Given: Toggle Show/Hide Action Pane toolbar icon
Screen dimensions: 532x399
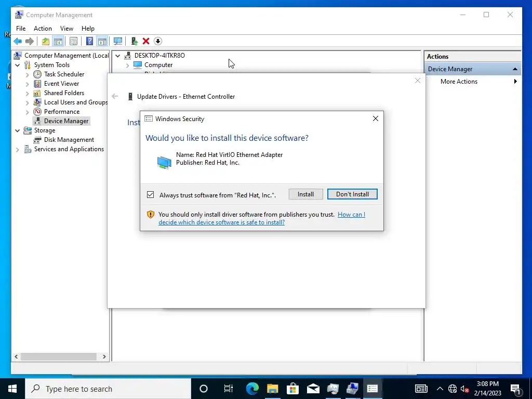Looking at the screenshot, I should (x=102, y=42).
